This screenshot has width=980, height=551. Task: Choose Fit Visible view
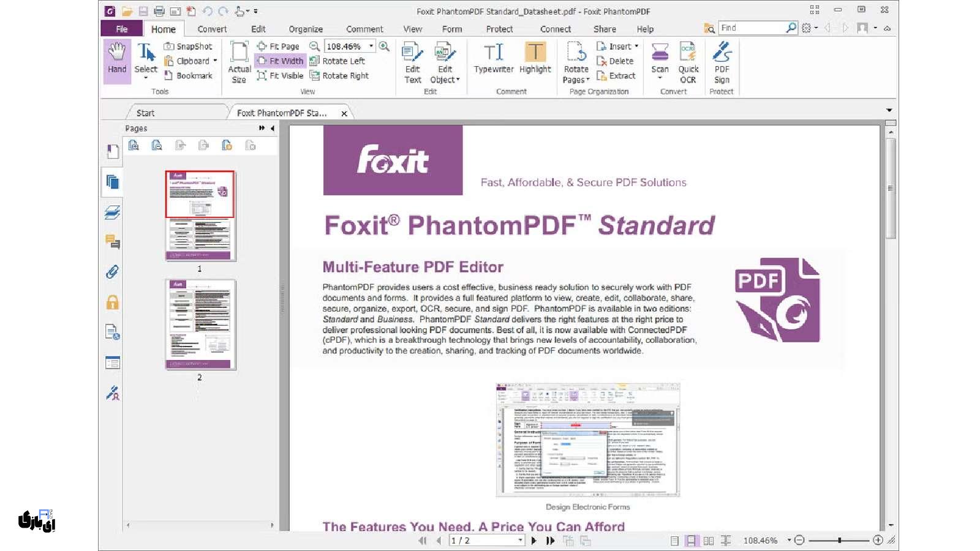pyautogui.click(x=280, y=76)
